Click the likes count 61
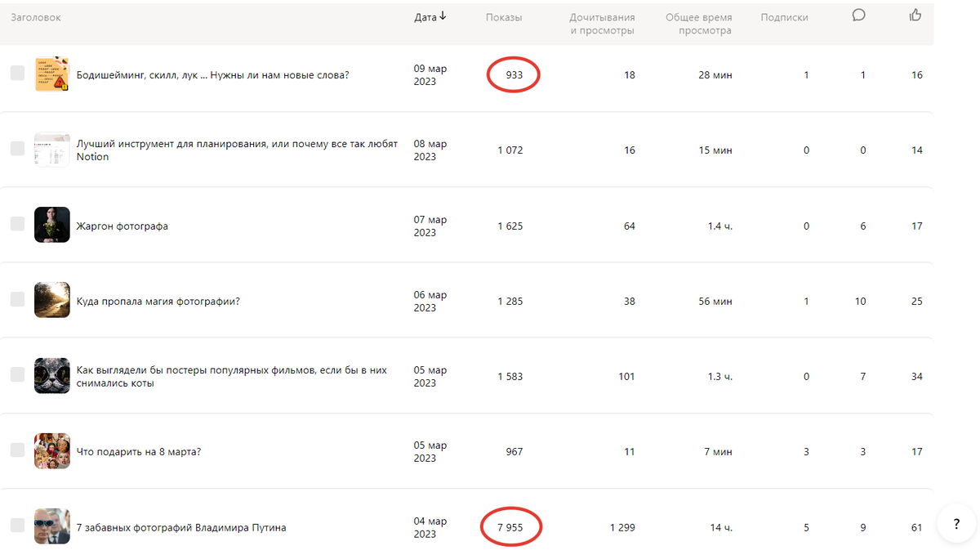The width and height of the screenshot is (980, 555). click(917, 527)
